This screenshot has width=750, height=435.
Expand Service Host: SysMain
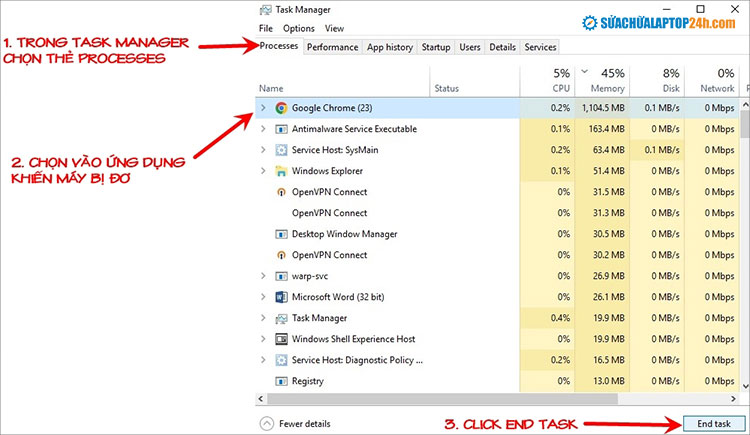point(263,150)
